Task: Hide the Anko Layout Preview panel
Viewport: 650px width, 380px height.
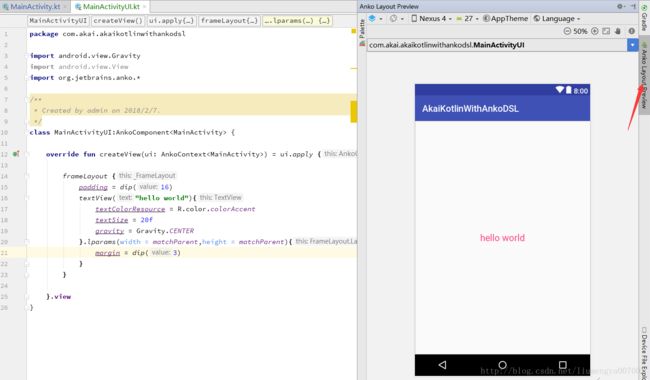Action: (x=633, y=6)
